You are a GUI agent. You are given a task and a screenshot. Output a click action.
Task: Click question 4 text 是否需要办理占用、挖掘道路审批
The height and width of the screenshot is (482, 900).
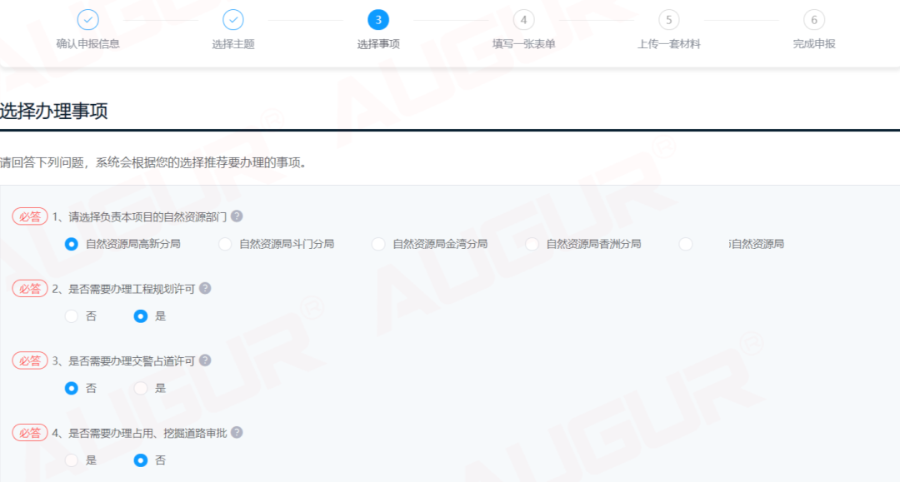point(148,433)
